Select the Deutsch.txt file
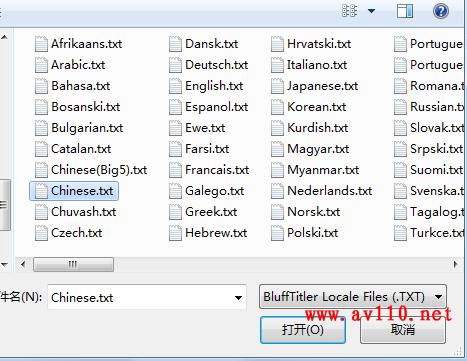Image resolution: width=467 pixels, height=361 pixels. [209, 65]
